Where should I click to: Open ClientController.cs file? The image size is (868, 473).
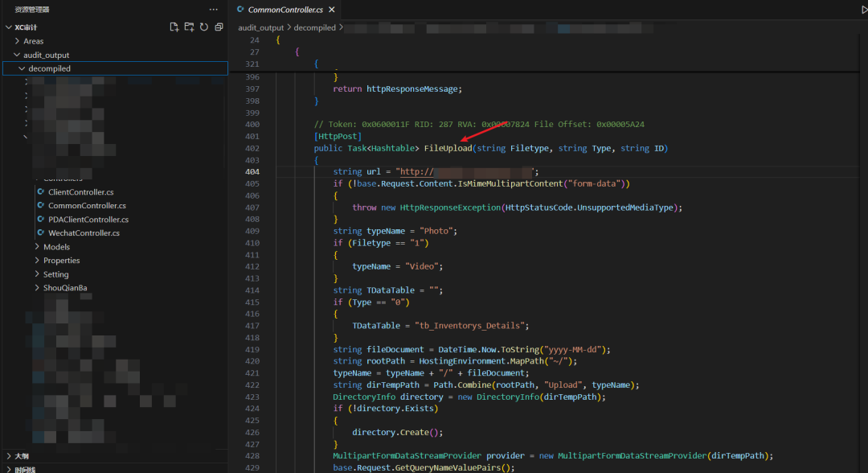click(81, 192)
